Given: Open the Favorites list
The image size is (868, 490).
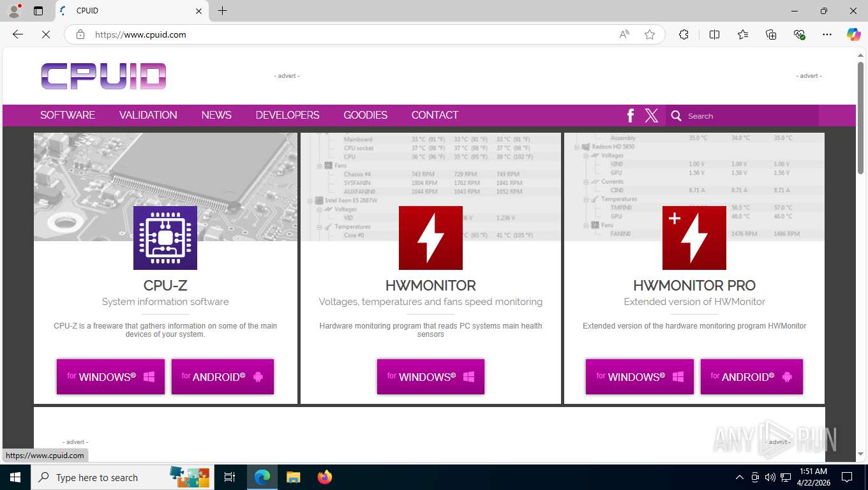Looking at the screenshot, I should [x=743, y=34].
